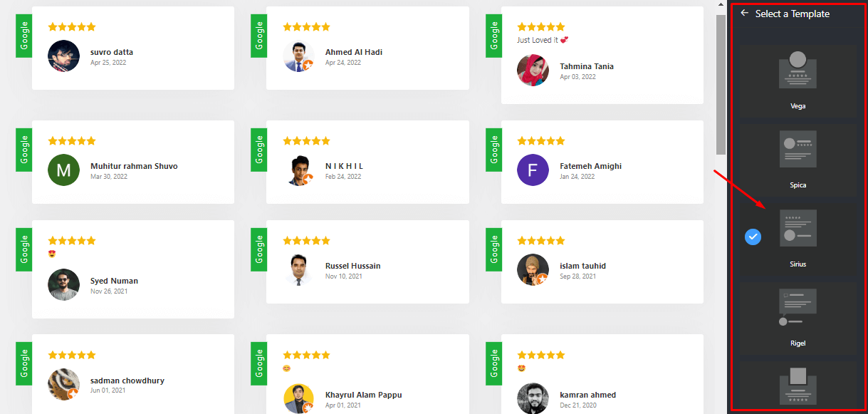Viewport: 868px width, 414px height.
Task: Click Khayrul Alam Pappu's profile photo
Action: point(298,398)
